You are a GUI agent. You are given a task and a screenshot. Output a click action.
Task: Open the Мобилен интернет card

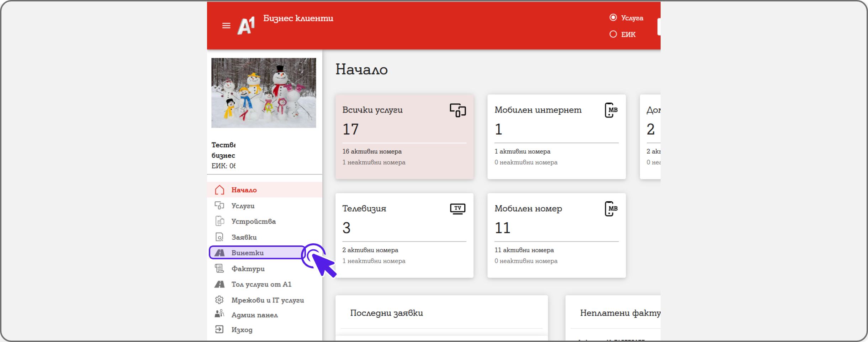[556, 136]
